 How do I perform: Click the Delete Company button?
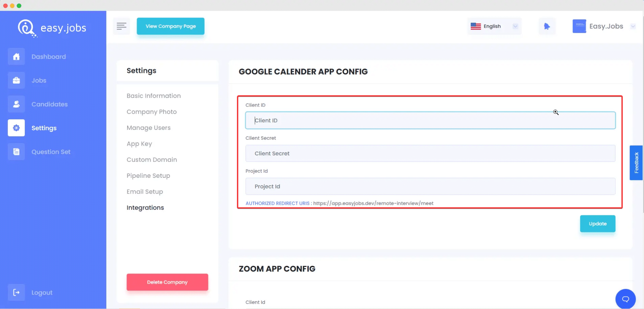point(167,282)
